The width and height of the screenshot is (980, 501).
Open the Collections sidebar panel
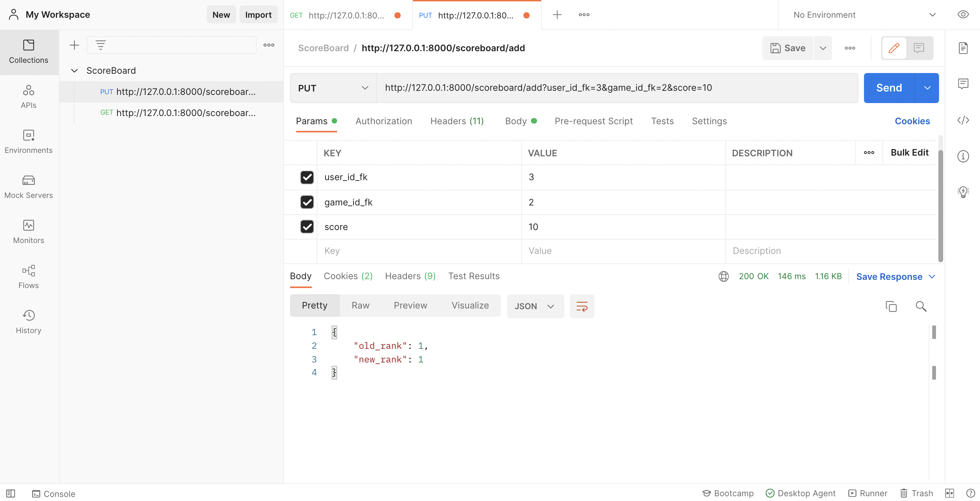tap(29, 52)
